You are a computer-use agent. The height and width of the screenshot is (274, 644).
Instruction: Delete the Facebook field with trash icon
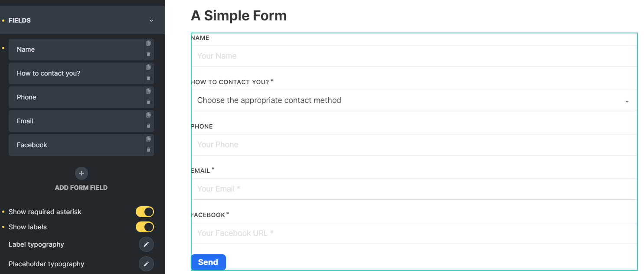[x=148, y=150]
